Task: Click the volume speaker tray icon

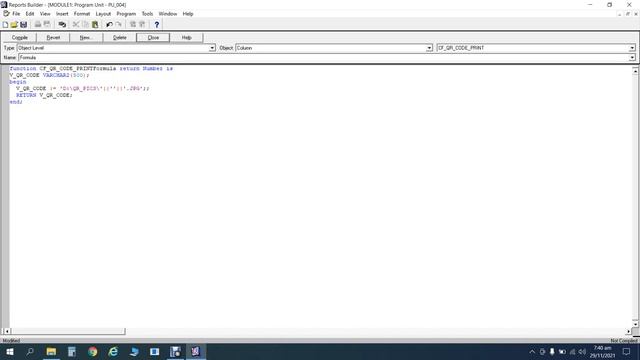Action: pos(582,351)
